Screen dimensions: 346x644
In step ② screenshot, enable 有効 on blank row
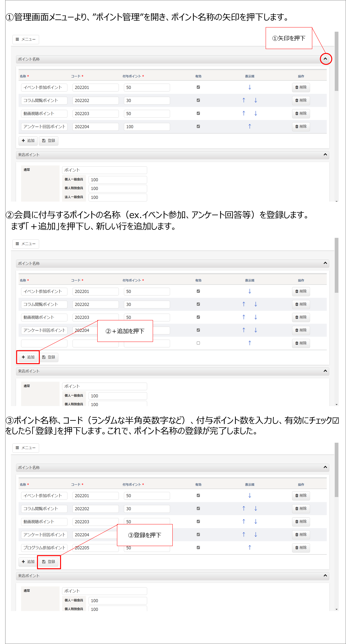(198, 343)
